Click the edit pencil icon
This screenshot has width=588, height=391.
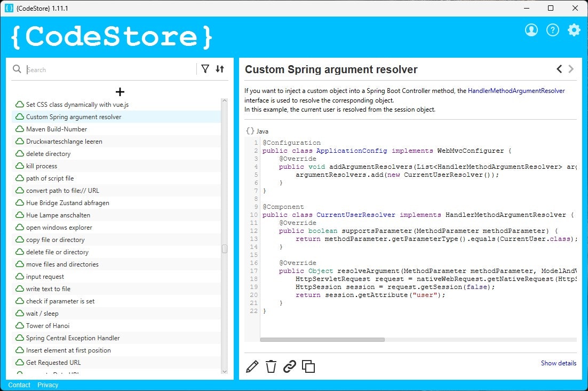point(252,366)
